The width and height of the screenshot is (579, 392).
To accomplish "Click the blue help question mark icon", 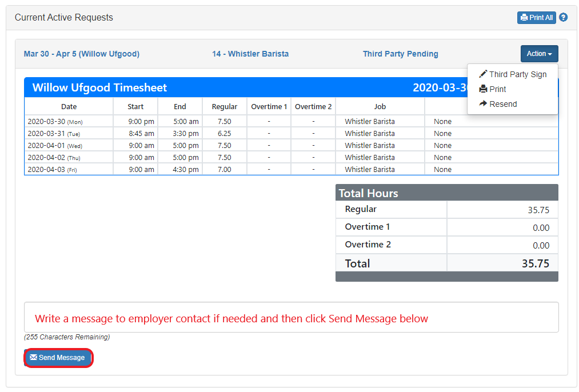I will click(563, 18).
